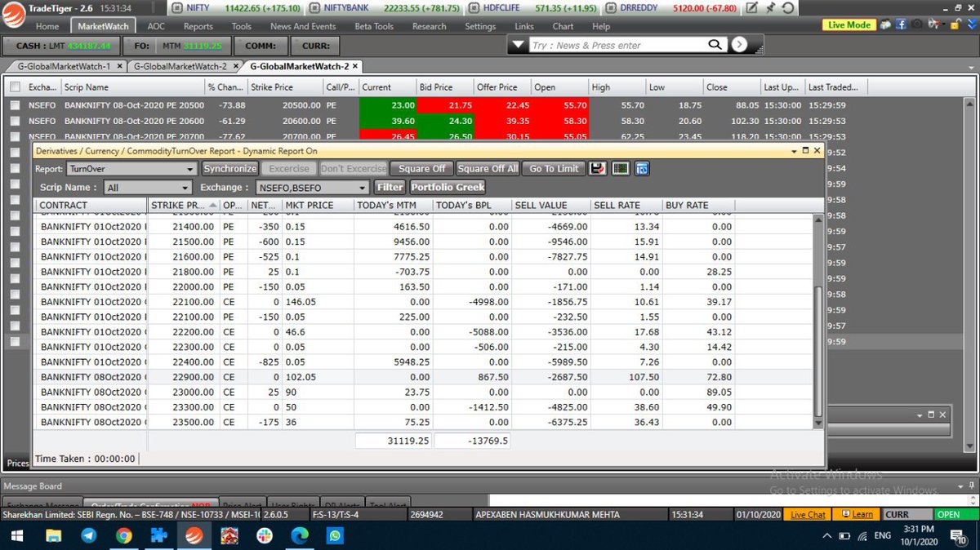The height and width of the screenshot is (550, 980).
Task: Expand the news type dropdown arrow
Action: point(517,46)
